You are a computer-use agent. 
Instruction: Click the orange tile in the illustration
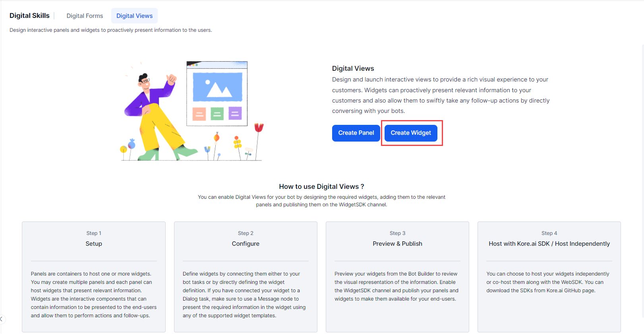199,114
